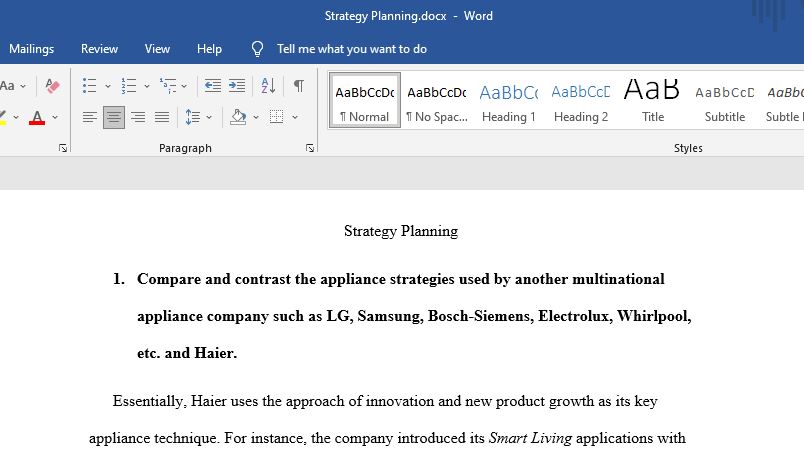Click Tell me what you want to do box

pos(352,49)
